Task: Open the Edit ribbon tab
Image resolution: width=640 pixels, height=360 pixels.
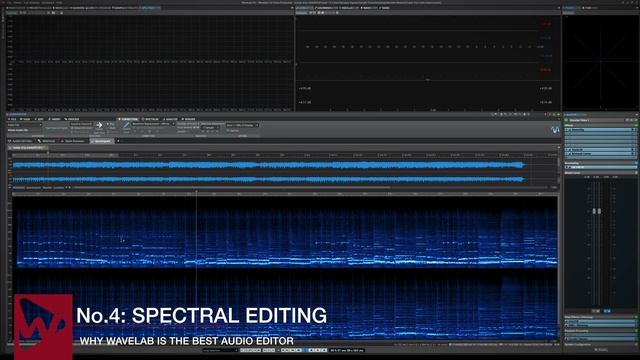Action: click(x=40, y=119)
